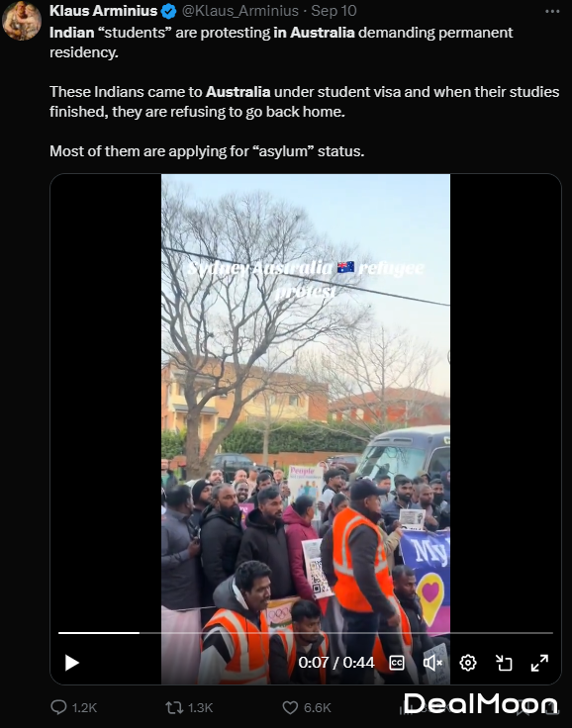This screenshot has height=728, width=572.
Task: Click the 6.6K likes count
Action: 318,707
